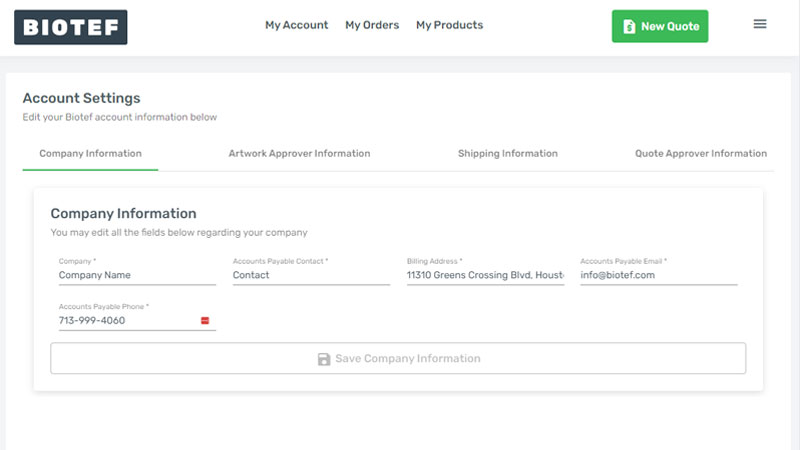Focus the Accounts Payable Contact field

[x=311, y=275]
